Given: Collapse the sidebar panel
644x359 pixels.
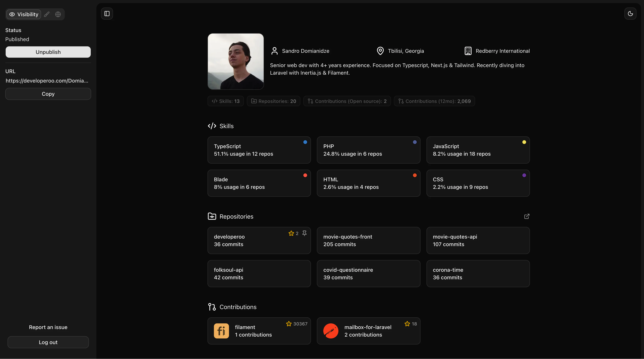Looking at the screenshot, I should 107,14.
